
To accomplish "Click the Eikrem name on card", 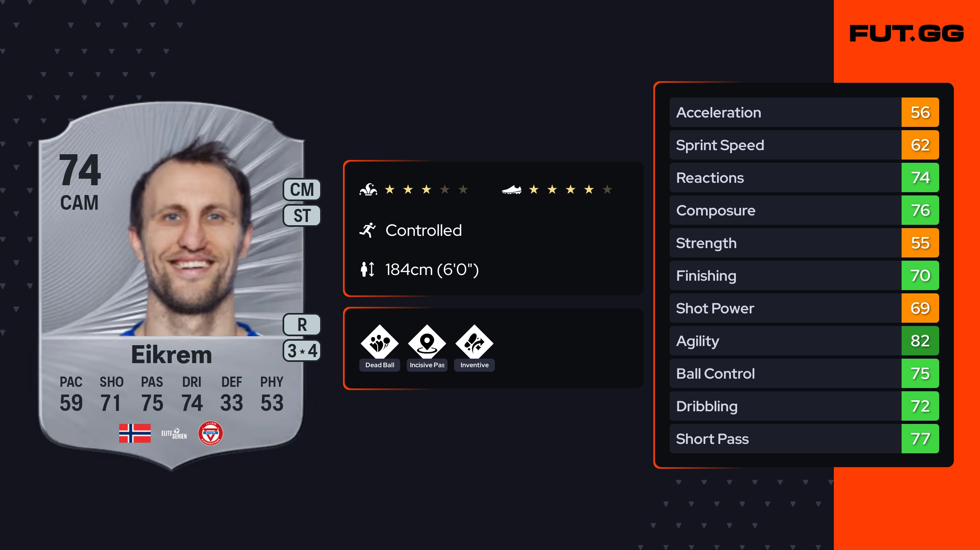I will (x=171, y=355).
